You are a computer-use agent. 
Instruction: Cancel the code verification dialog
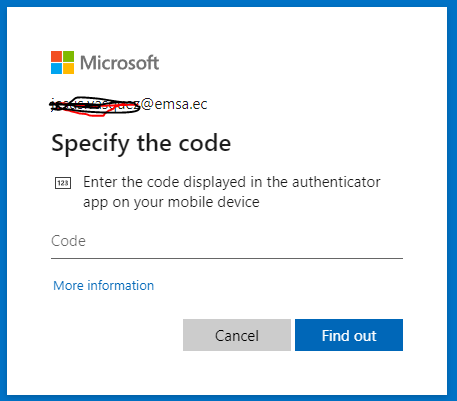coord(237,335)
